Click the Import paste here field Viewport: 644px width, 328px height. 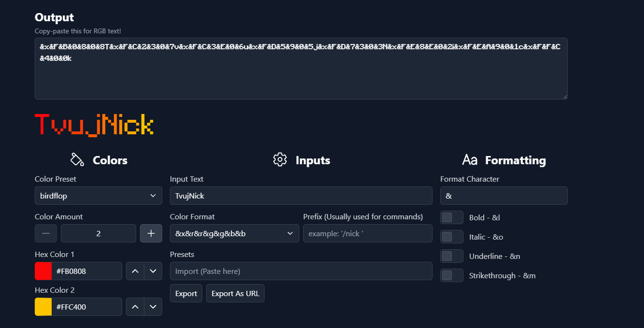tap(301, 271)
